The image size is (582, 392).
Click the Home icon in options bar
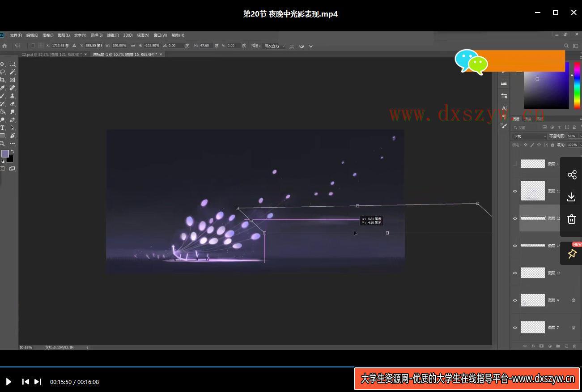point(4,46)
